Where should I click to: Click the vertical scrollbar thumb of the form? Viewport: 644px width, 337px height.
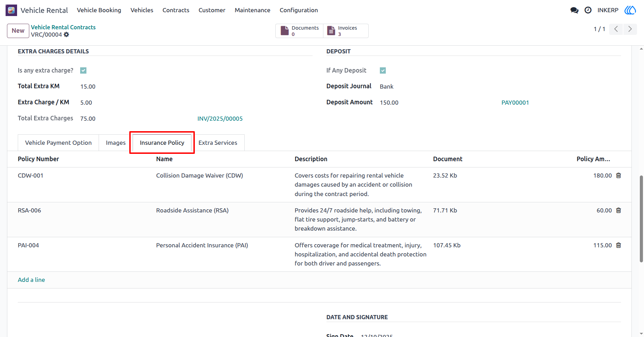(x=641, y=219)
